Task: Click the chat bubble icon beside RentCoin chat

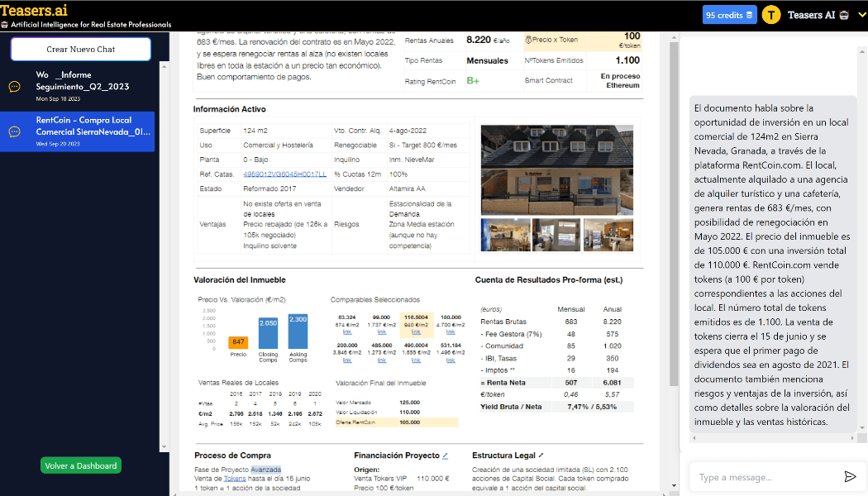Action: point(14,131)
